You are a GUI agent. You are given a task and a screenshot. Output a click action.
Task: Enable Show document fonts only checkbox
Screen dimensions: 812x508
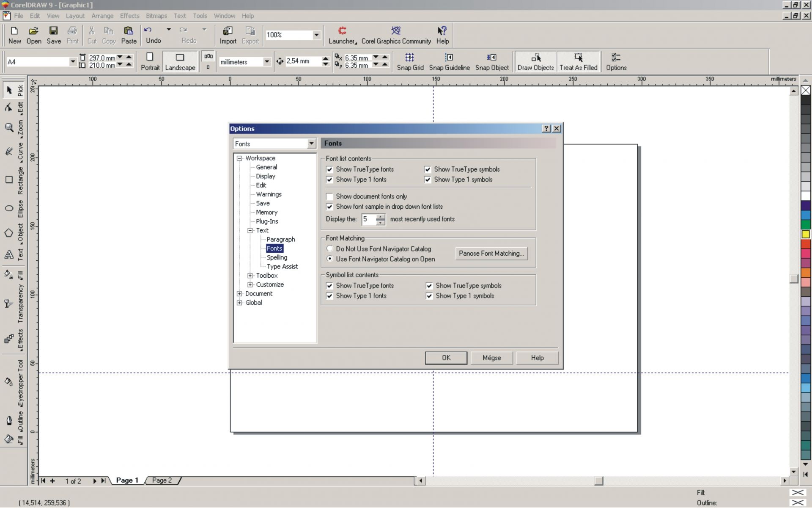coord(330,196)
